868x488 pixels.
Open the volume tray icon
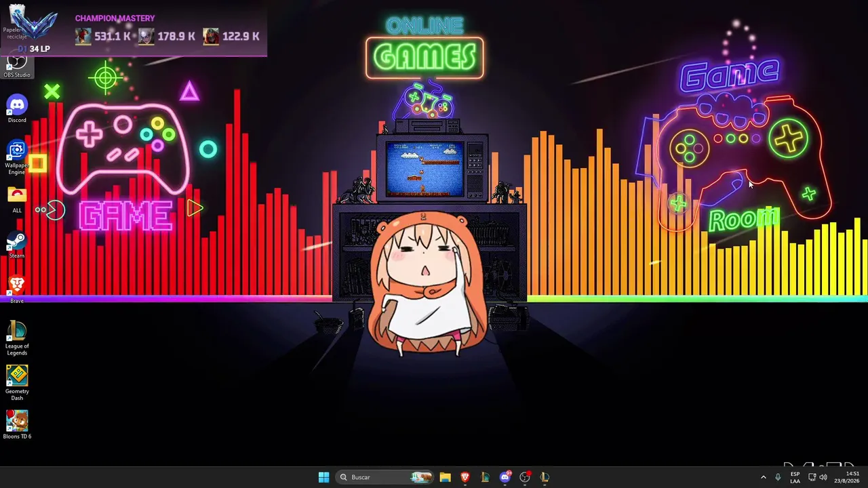coord(823,477)
